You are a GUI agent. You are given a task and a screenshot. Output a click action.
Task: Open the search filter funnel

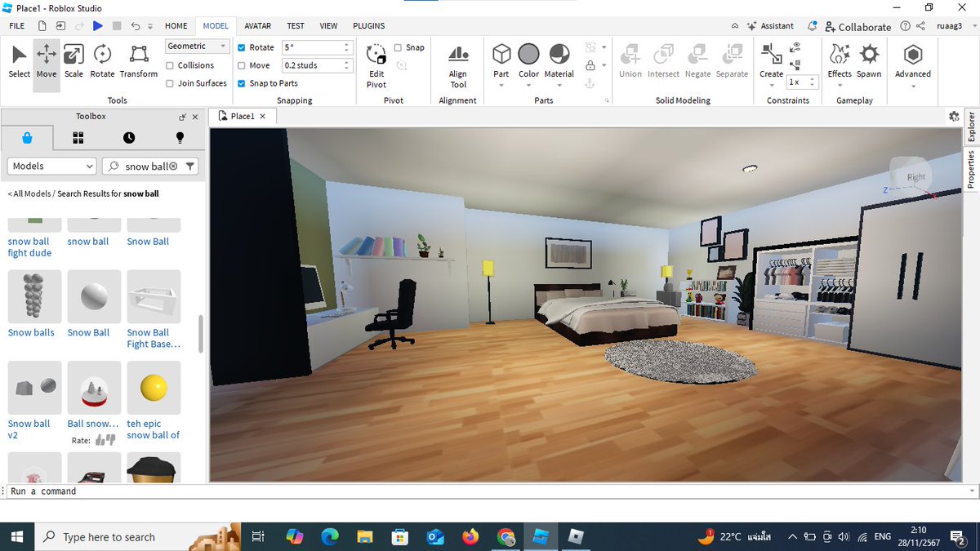pos(190,166)
